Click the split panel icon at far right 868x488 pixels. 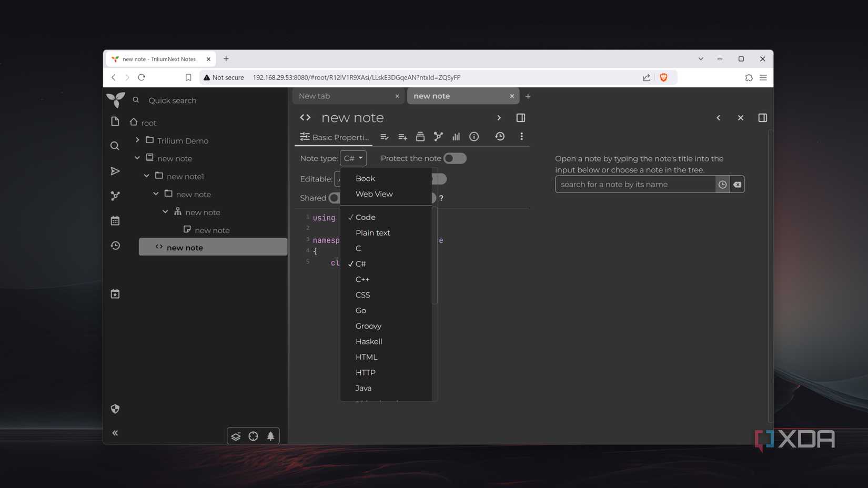[x=762, y=118]
